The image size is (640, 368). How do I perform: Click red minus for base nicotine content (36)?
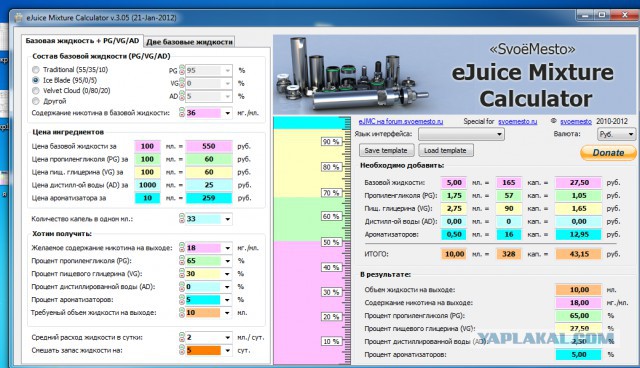(x=182, y=115)
